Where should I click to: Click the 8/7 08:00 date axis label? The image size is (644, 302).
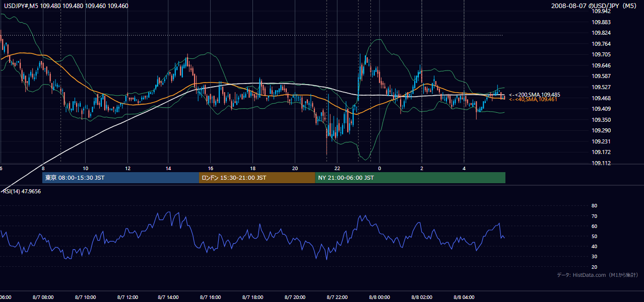point(43,297)
